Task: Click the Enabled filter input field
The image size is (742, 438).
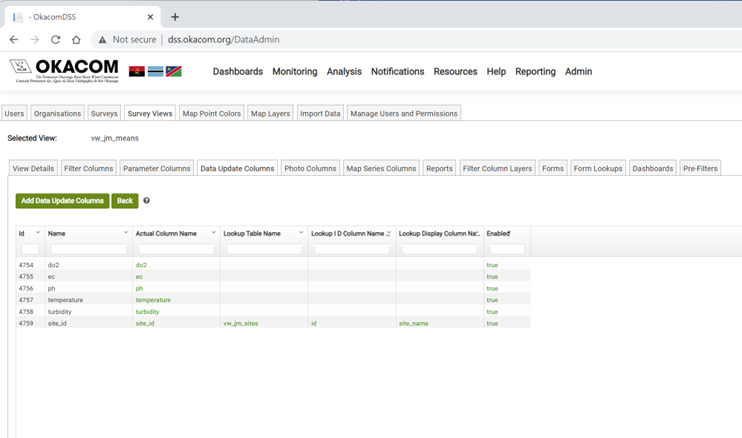Action: pos(507,249)
